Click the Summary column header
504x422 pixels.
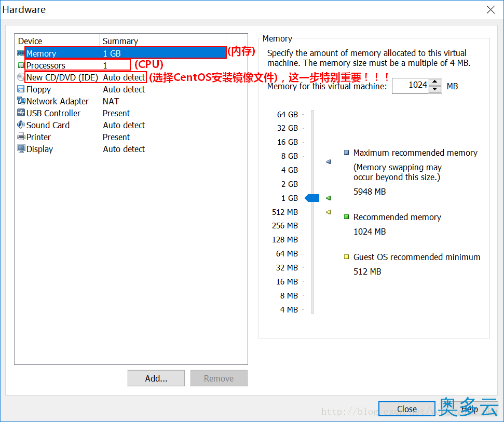point(162,41)
